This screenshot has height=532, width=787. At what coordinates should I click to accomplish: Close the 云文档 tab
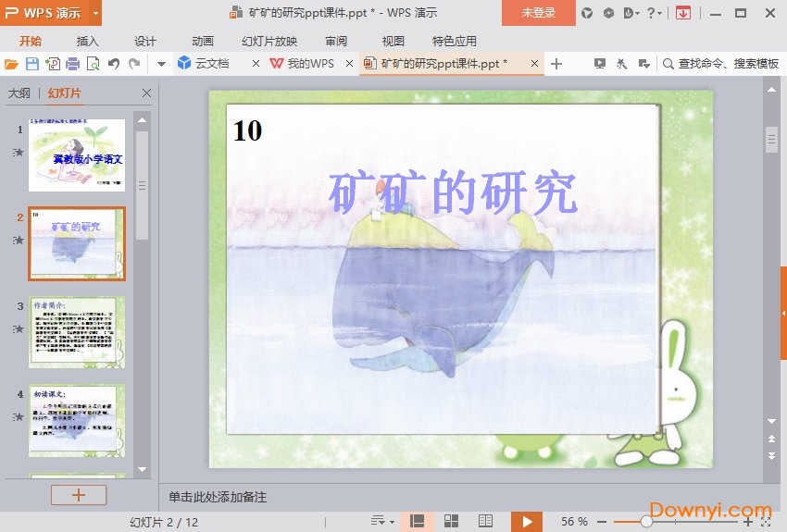pos(256,63)
